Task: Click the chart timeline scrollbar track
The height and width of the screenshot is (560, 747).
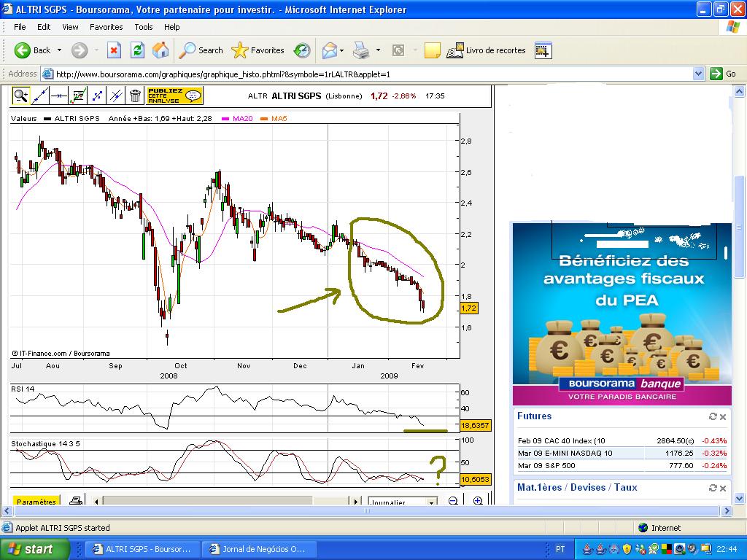Action: tap(226, 502)
